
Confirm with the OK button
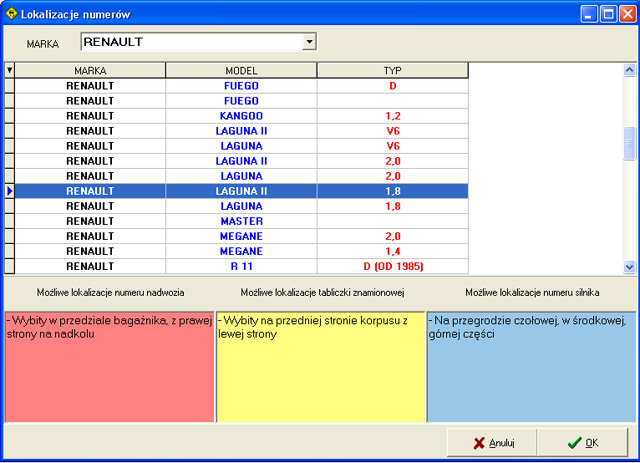tap(582, 442)
